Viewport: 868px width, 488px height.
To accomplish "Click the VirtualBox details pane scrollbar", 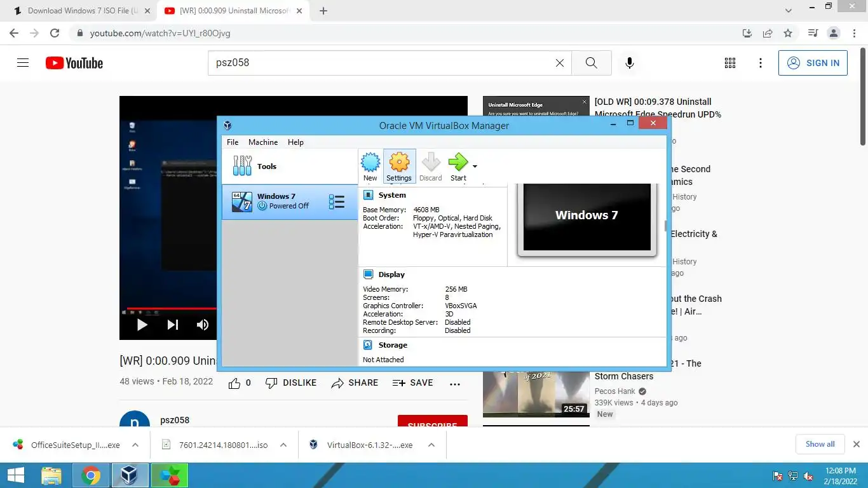I will 665,226.
